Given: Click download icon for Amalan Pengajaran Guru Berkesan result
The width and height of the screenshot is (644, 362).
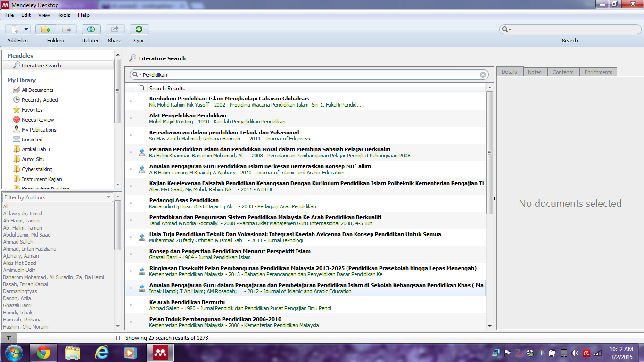Looking at the screenshot, I should click(x=142, y=169).
